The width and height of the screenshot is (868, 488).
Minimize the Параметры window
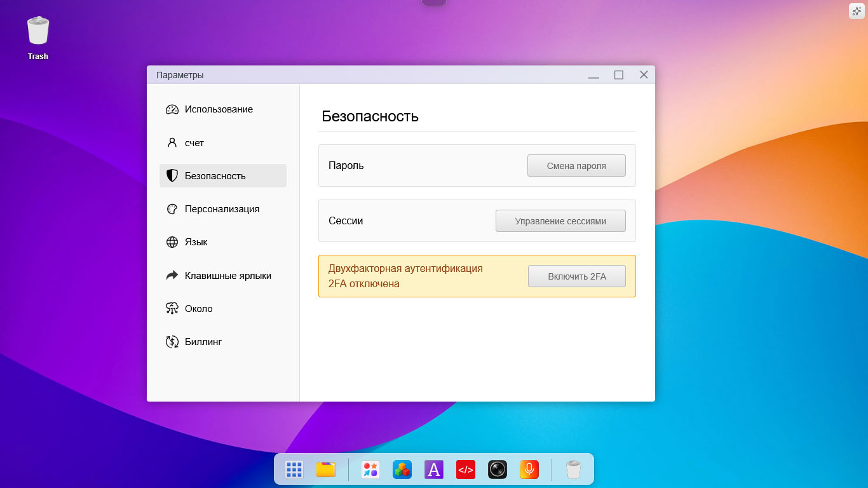tap(593, 75)
